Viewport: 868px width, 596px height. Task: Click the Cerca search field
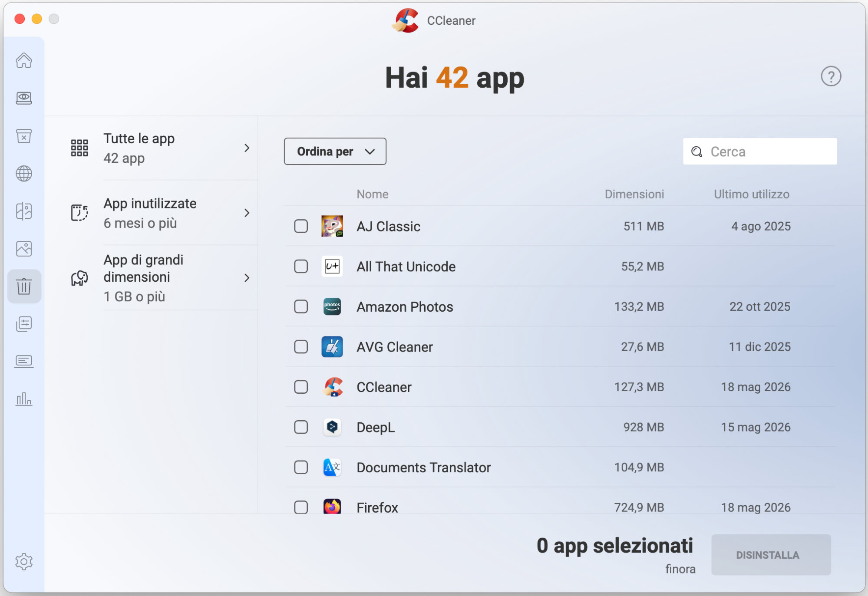tap(760, 151)
